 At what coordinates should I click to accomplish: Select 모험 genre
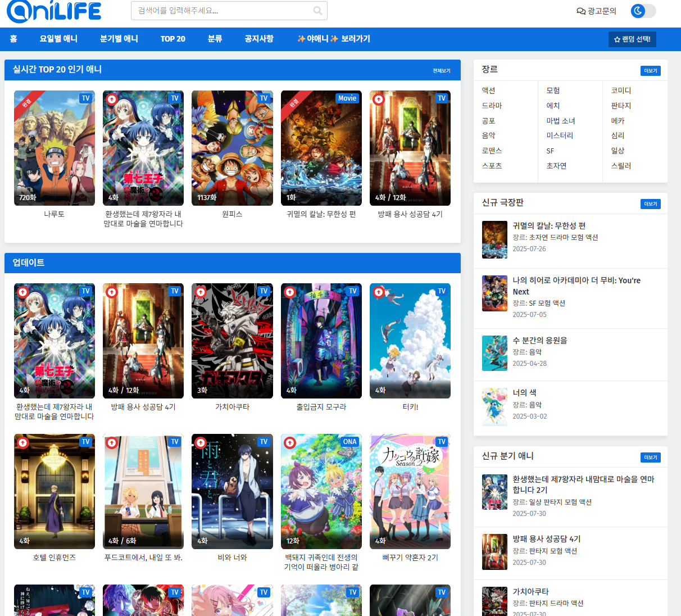click(553, 90)
